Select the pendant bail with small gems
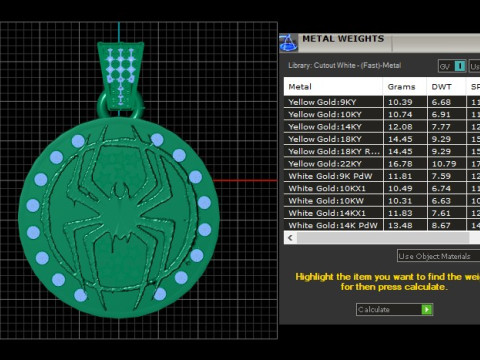This screenshot has width=480, height=360. tap(120, 76)
